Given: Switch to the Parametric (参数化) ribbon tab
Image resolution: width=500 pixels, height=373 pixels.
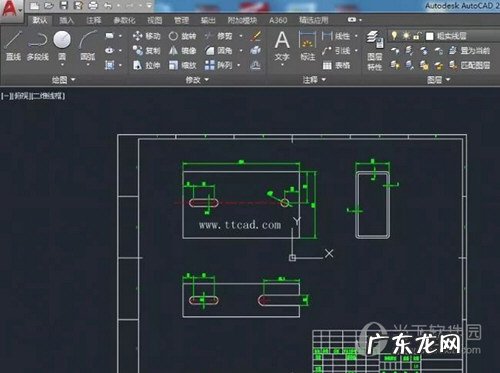Looking at the screenshot, I should 124,20.
